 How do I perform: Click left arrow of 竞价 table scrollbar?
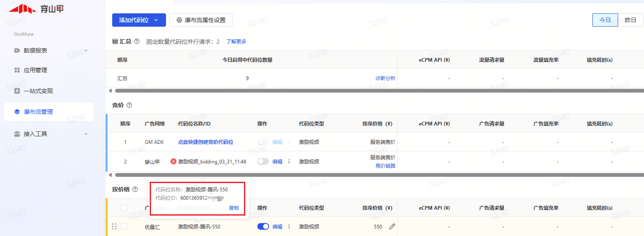(110, 175)
